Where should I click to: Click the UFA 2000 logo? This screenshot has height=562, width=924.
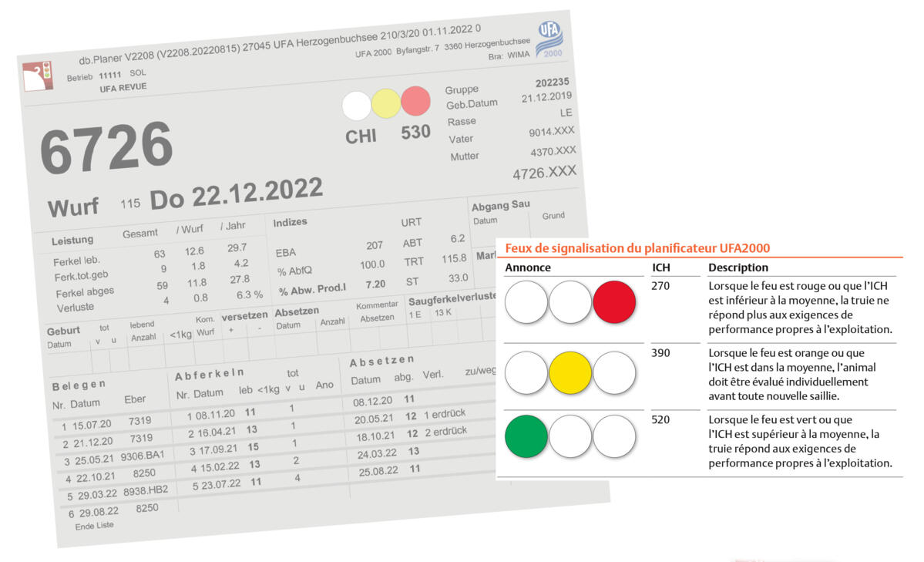point(549,40)
